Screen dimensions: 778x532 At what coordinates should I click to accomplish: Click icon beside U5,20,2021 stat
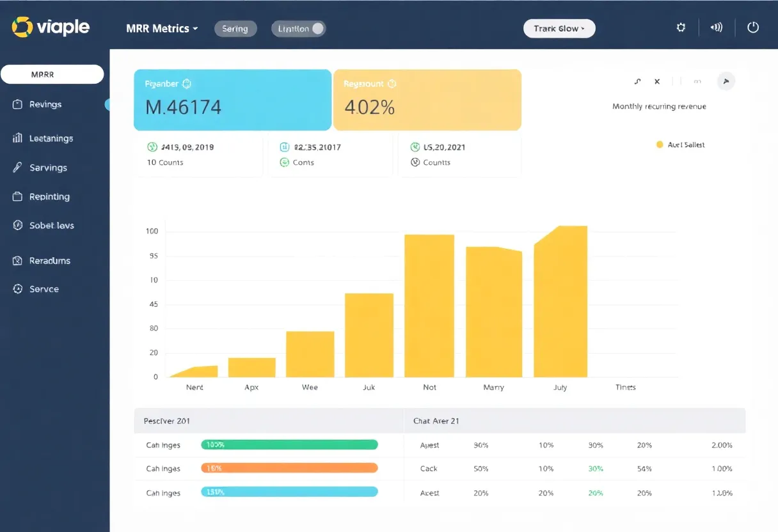(x=415, y=147)
